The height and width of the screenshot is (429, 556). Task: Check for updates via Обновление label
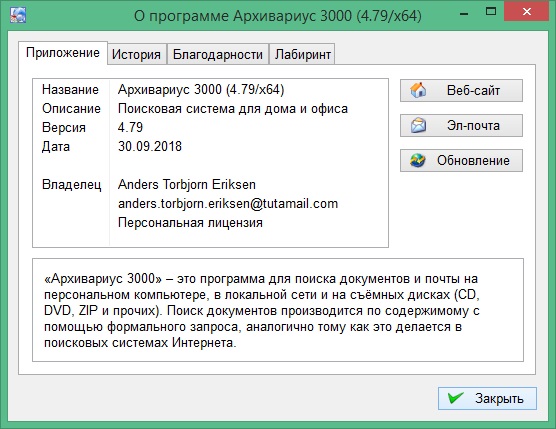point(473,160)
